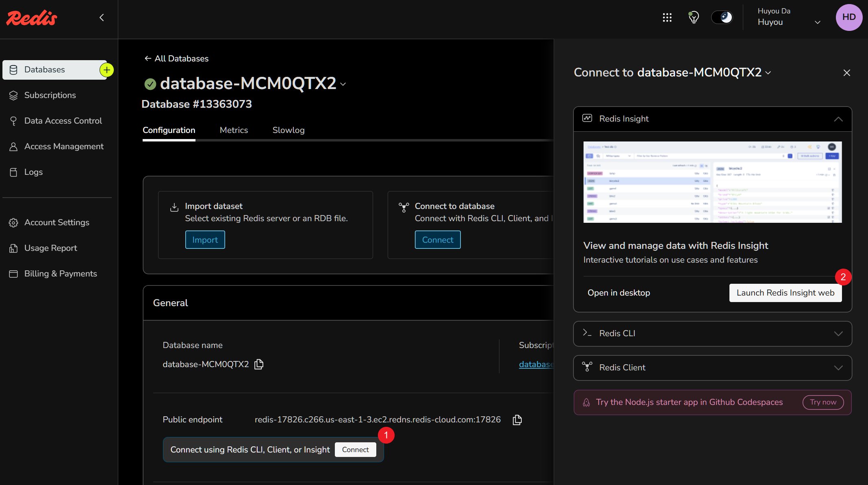Click the Logs icon in sidebar
Screen dimensions: 868x485
click(13, 172)
